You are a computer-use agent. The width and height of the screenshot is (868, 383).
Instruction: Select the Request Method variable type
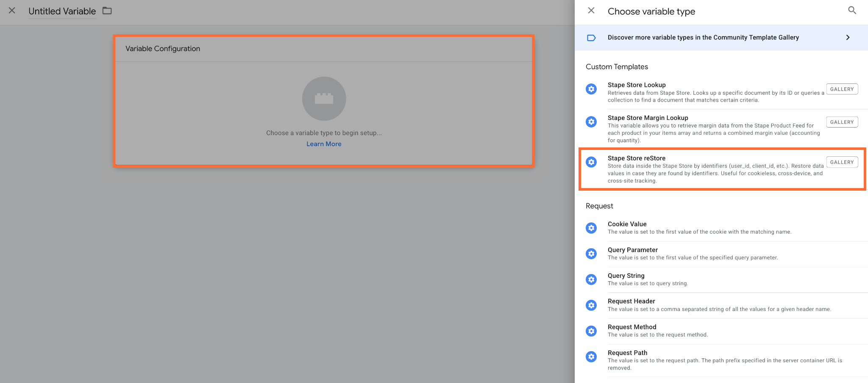click(721, 331)
